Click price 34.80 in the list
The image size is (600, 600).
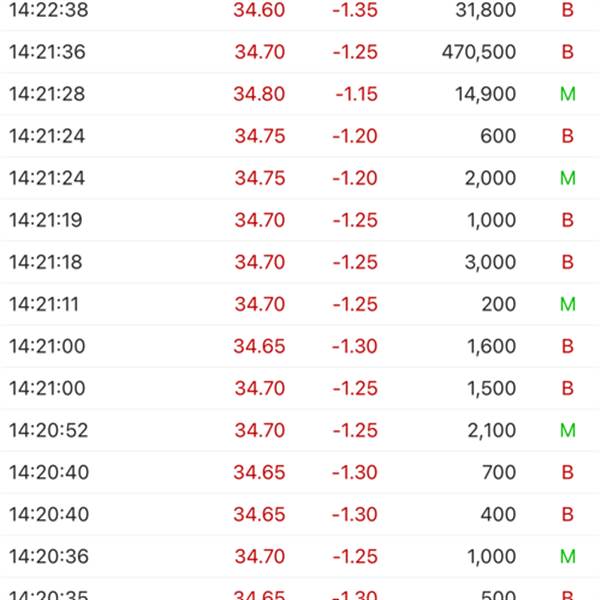(259, 94)
